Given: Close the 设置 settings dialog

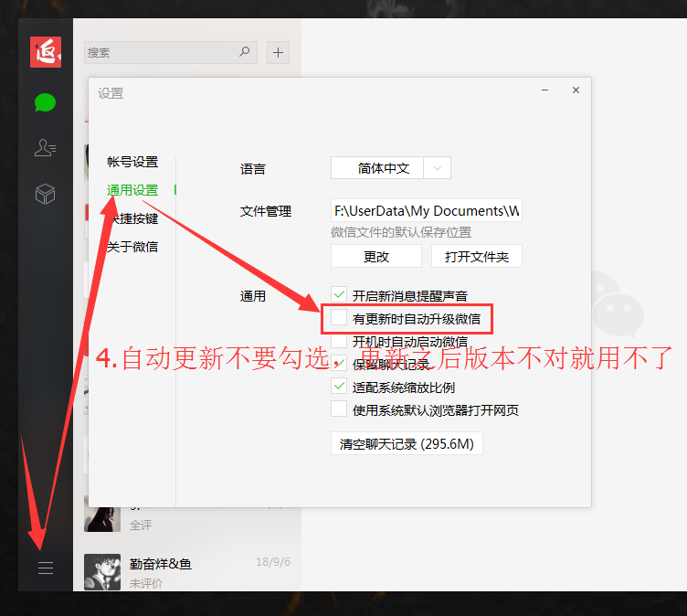Looking at the screenshot, I should [576, 90].
